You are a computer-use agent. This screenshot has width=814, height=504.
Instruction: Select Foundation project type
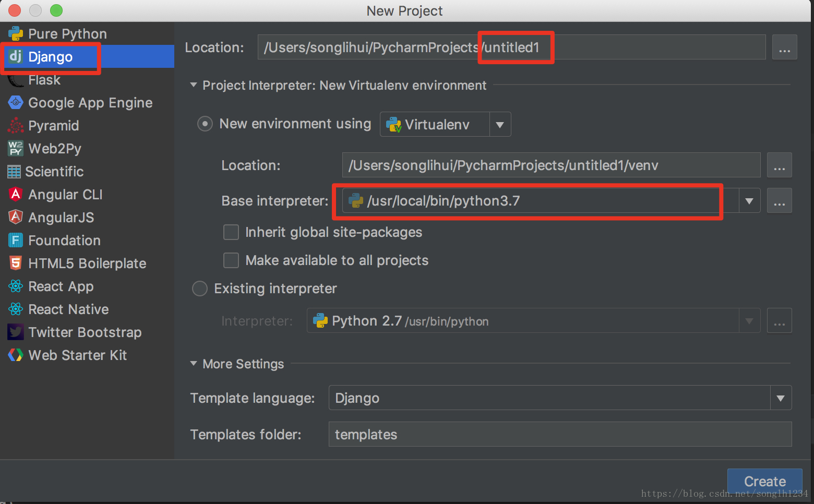pyautogui.click(x=87, y=241)
